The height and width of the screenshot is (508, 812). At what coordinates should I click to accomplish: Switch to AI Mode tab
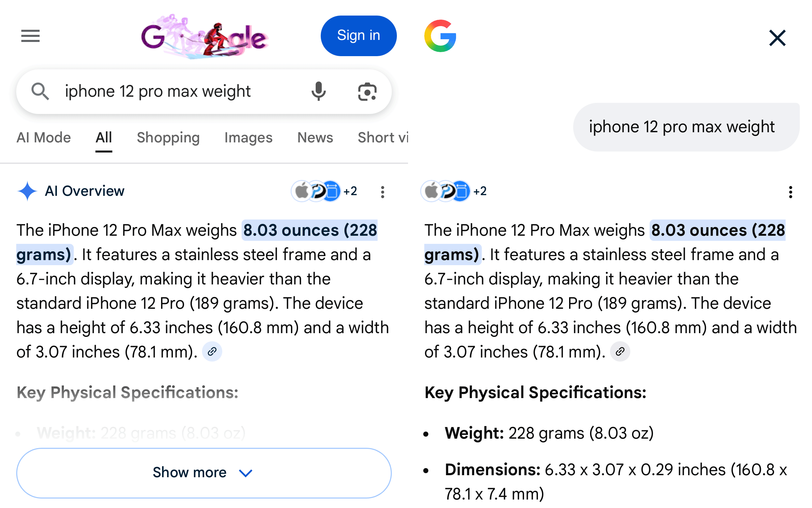[44, 138]
